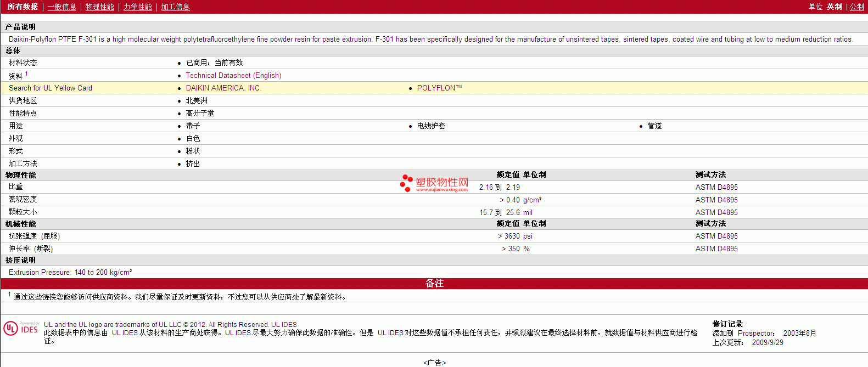Click the 管道 usage entry
The height and width of the screenshot is (367, 868).
(x=654, y=126)
